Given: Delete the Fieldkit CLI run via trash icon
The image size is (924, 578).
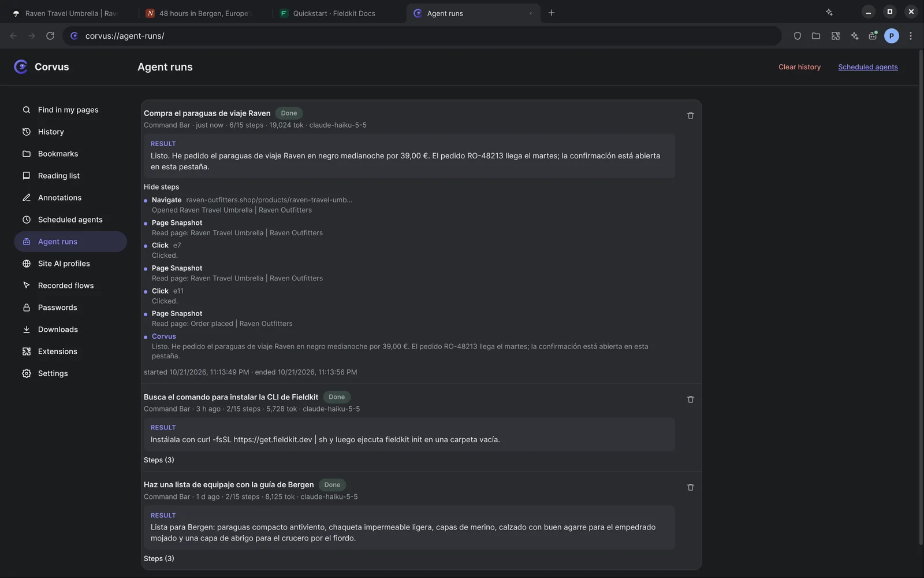Looking at the screenshot, I should pos(690,399).
